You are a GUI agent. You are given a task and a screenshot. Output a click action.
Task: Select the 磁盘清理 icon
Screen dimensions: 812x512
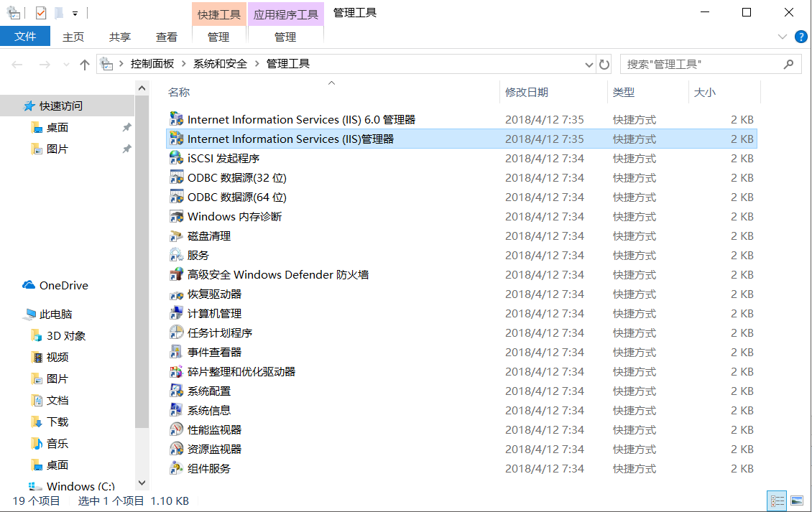click(x=177, y=236)
